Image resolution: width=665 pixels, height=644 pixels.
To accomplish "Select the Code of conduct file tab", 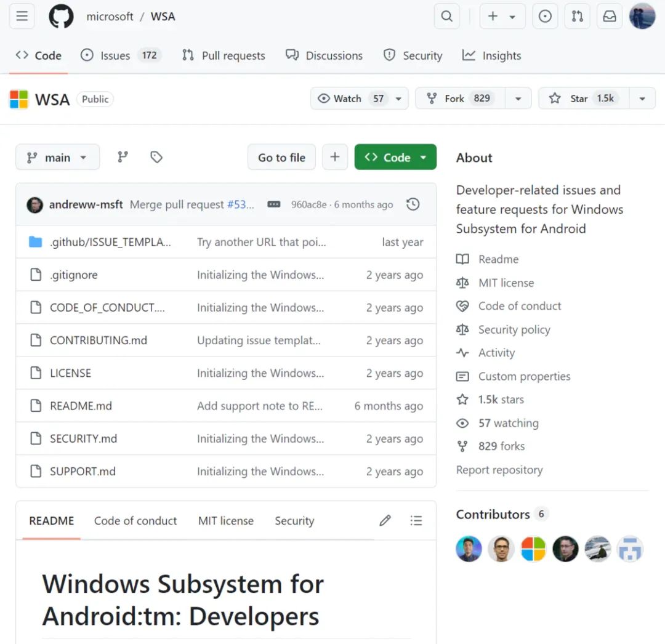I will (x=135, y=521).
